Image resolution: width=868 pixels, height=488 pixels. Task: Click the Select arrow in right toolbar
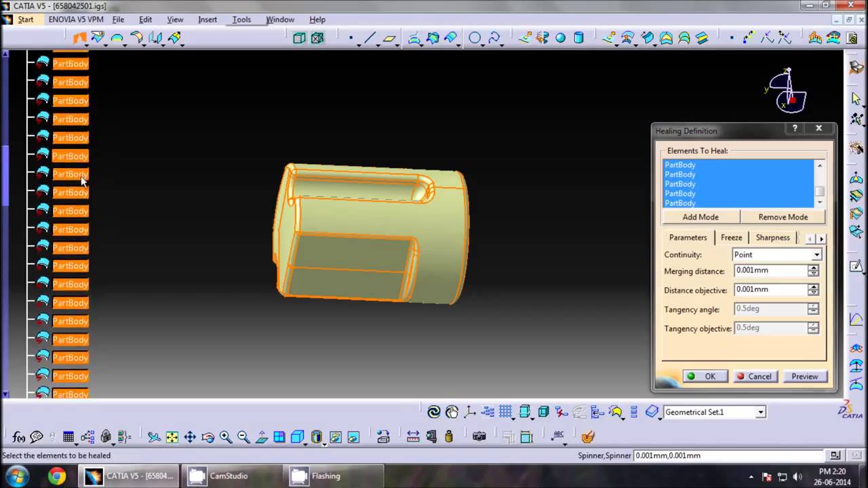(856, 99)
